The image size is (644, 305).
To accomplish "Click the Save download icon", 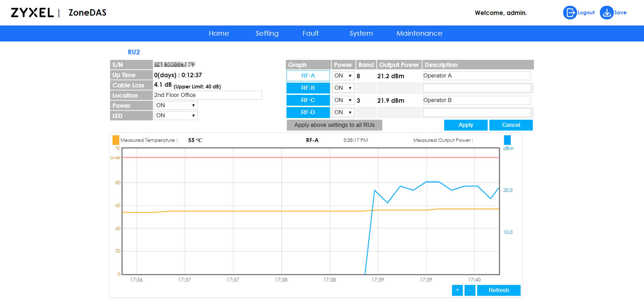I will pyautogui.click(x=607, y=13).
